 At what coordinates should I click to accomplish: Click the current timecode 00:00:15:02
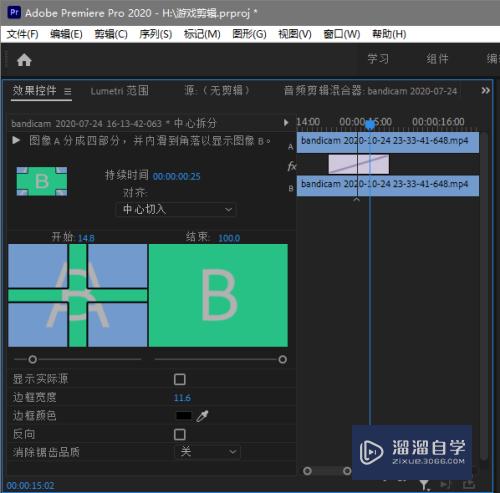[x=31, y=486]
